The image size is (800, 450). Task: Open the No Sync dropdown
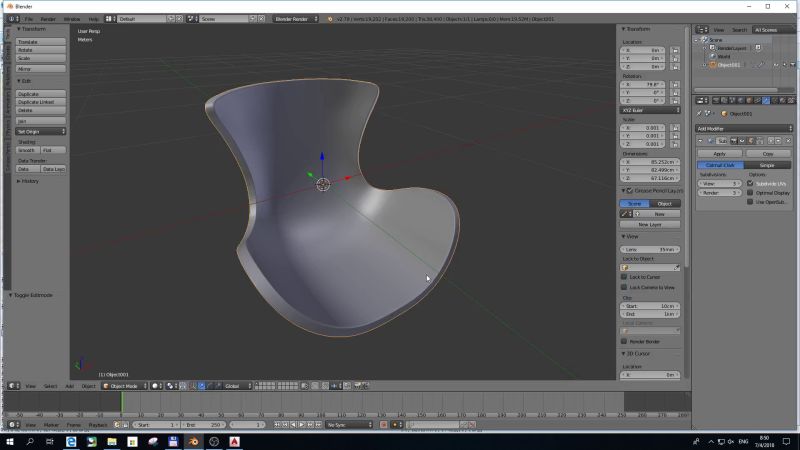pos(349,424)
